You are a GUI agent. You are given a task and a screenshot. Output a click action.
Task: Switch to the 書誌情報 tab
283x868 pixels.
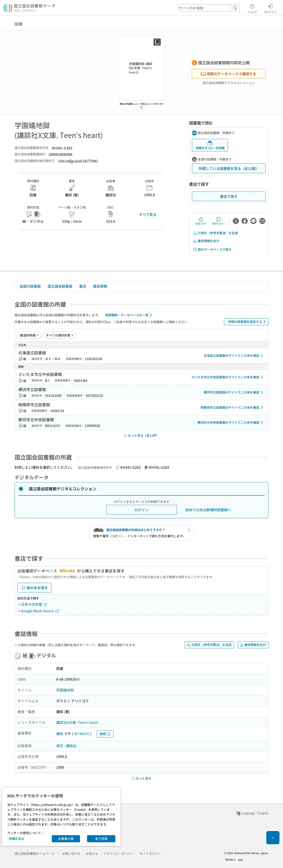coord(100,286)
